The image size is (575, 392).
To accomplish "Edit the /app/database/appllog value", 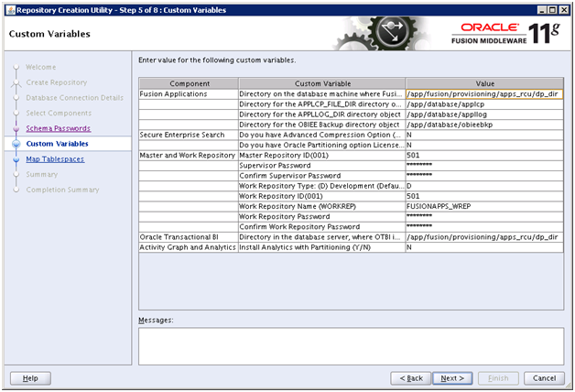I will click(484, 114).
